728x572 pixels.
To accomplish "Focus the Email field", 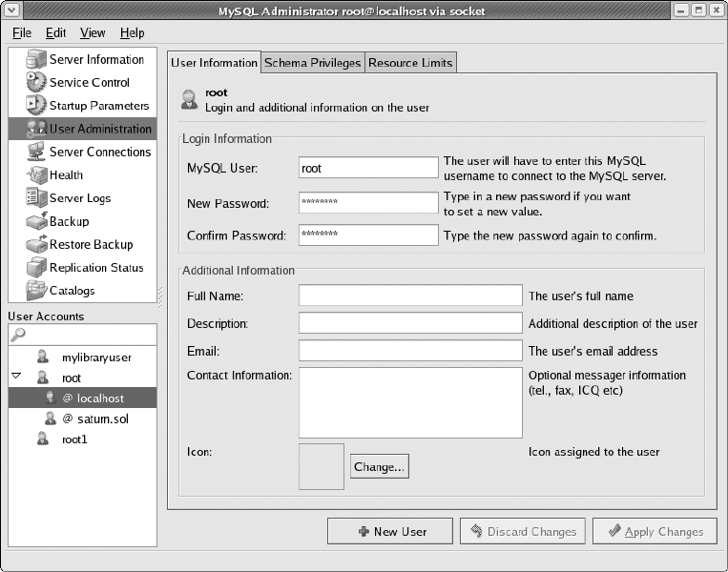I will 410,351.
